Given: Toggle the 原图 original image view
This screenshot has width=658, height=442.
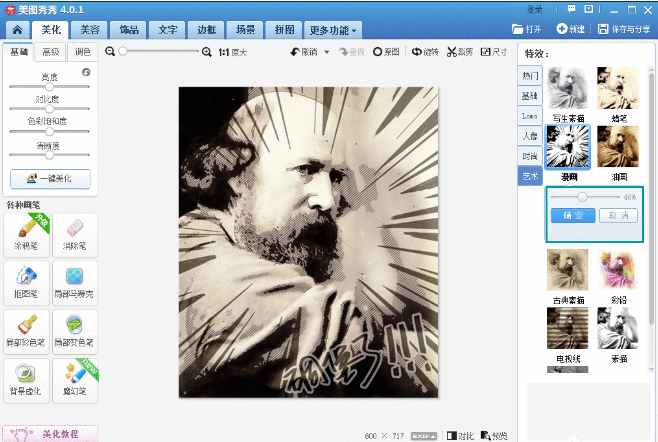Looking at the screenshot, I should [x=385, y=52].
